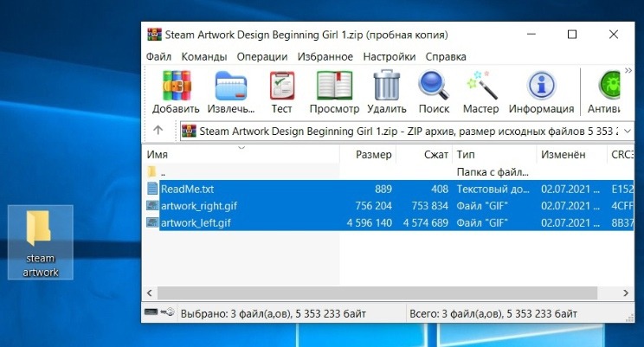Open the Просмотр (View) book icon
The height and width of the screenshot is (347, 644).
click(x=334, y=86)
